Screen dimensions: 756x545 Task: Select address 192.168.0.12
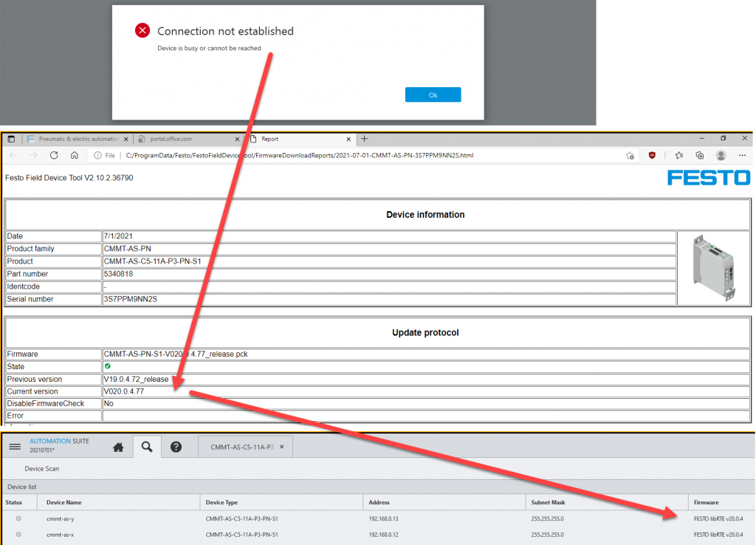[384, 535]
